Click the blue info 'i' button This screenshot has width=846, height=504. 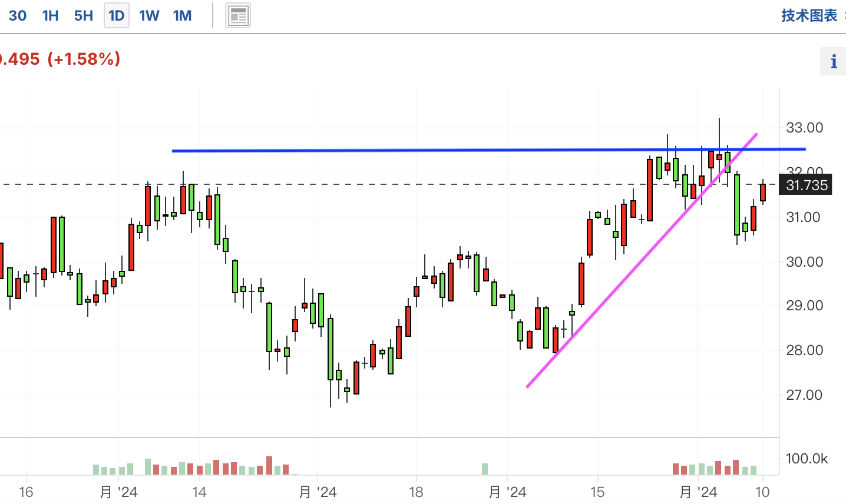tap(834, 61)
